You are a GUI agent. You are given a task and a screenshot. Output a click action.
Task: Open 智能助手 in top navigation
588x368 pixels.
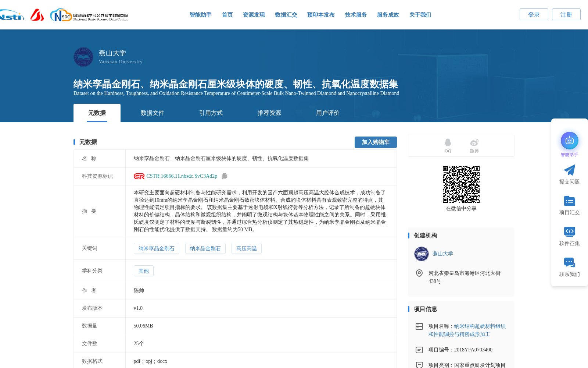201,15
